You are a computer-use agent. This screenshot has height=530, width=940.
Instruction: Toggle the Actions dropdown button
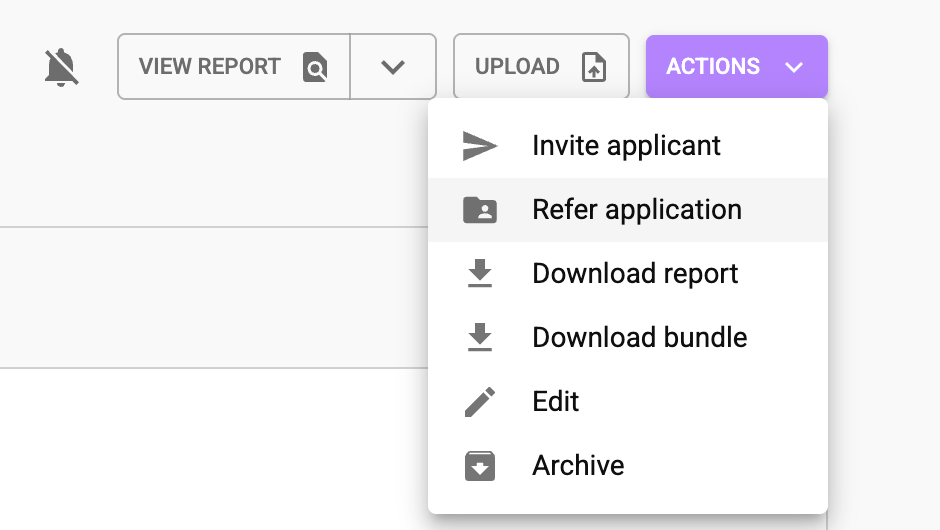point(737,67)
